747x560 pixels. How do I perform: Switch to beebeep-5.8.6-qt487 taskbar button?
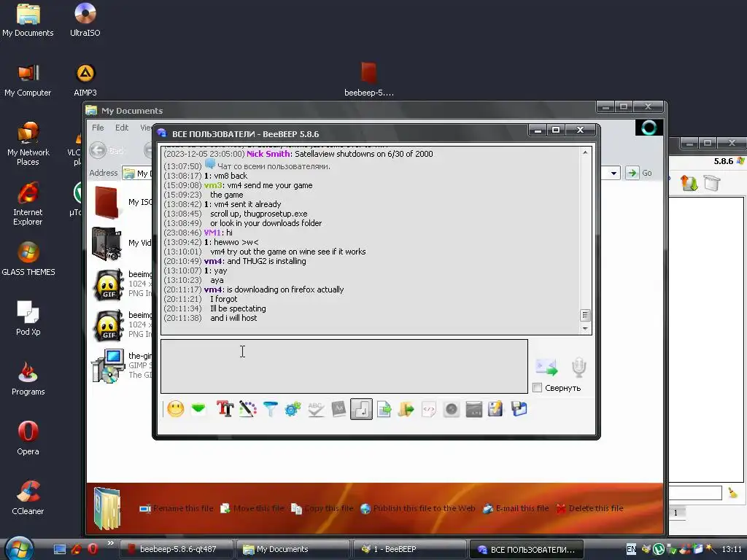pyautogui.click(x=176, y=549)
